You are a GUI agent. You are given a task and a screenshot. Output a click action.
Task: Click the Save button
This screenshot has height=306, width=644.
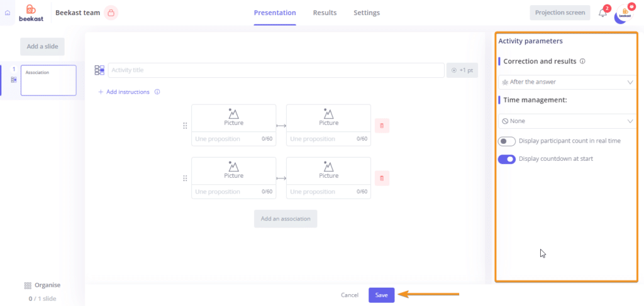(382, 295)
